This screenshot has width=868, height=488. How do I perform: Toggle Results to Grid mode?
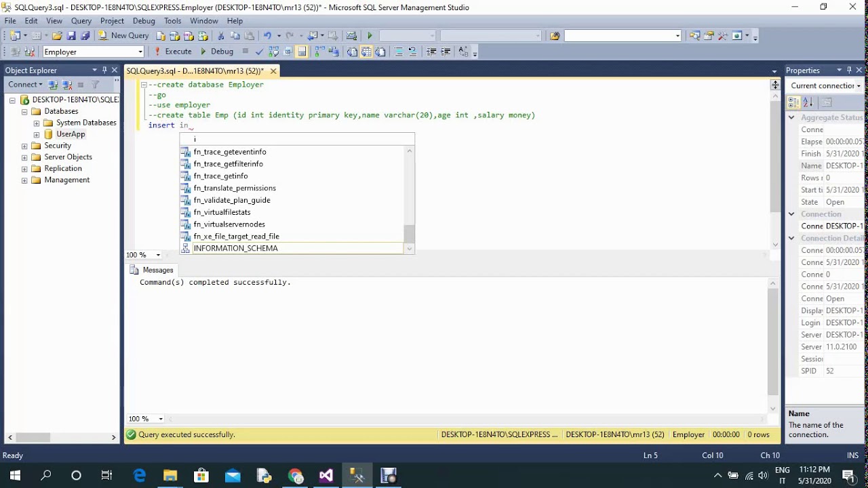pyautogui.click(x=366, y=52)
